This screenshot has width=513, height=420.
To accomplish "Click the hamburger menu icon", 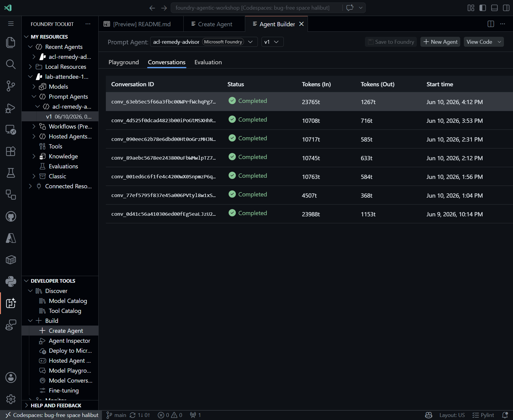I will coord(11,24).
